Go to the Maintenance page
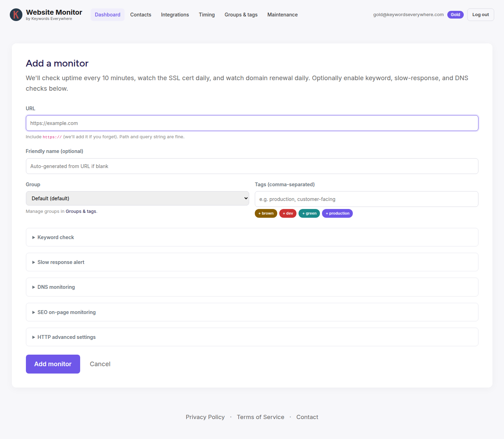The height and width of the screenshot is (439, 504). 282,15
